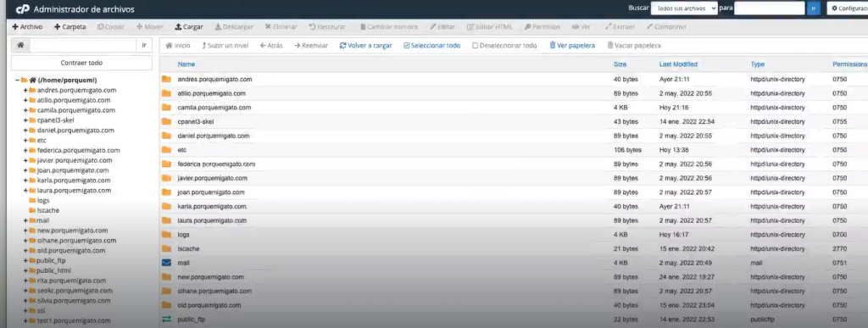This screenshot has height=328, width=868.
Task: Expand cpanel3-skel in sidebar tree
Action: click(x=25, y=120)
